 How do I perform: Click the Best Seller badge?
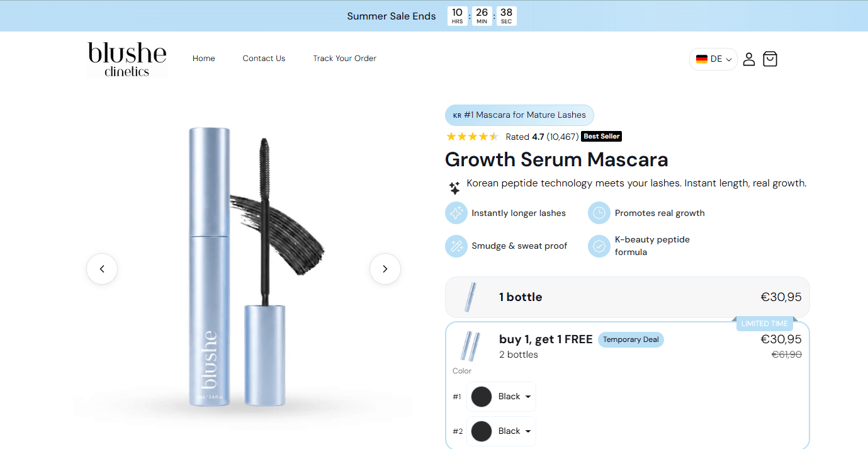pyautogui.click(x=602, y=137)
